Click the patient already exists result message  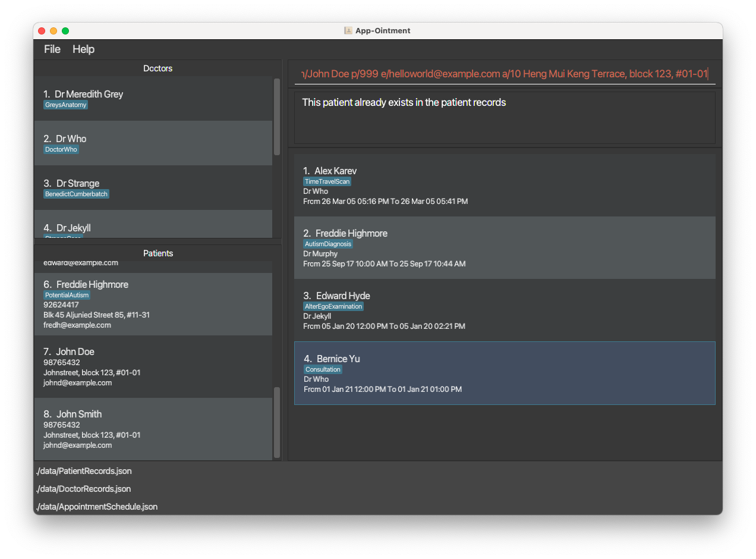point(404,102)
